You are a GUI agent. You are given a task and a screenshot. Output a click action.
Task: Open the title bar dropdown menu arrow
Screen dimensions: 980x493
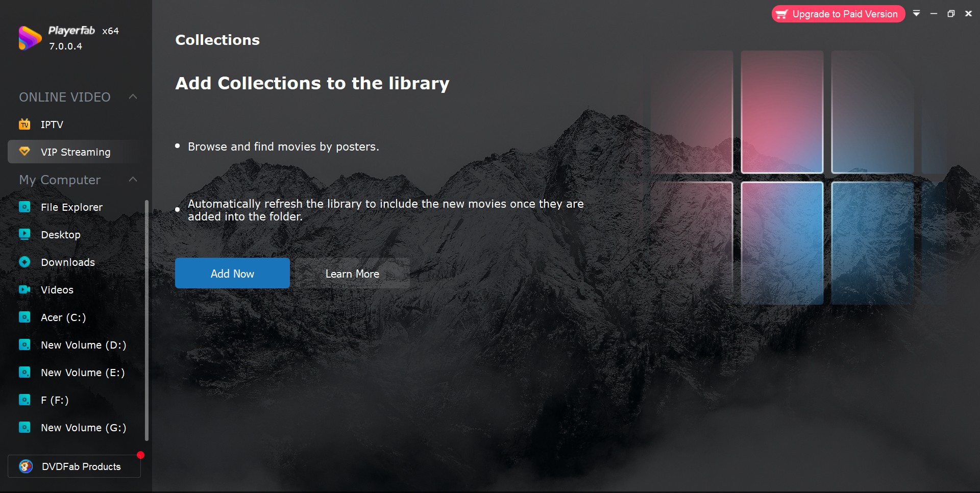917,14
